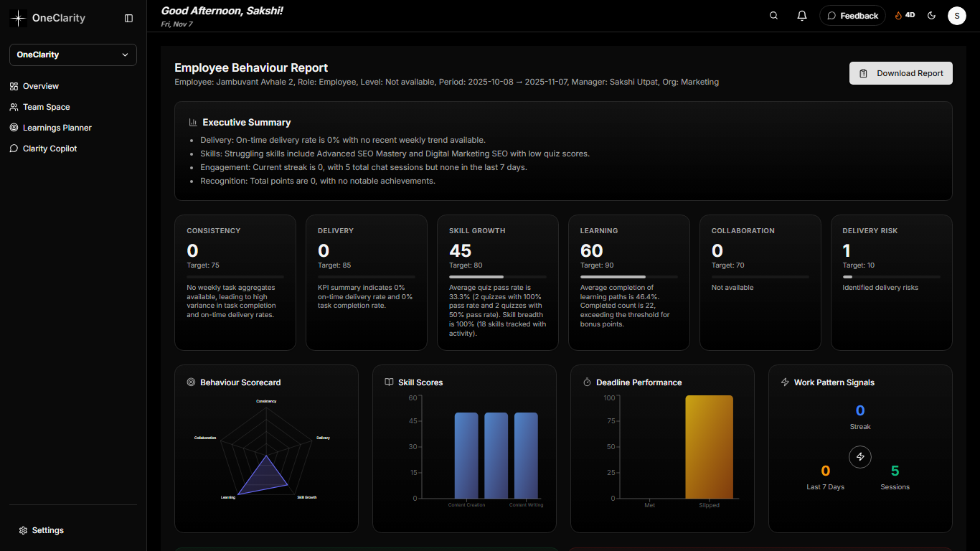Image resolution: width=980 pixels, height=551 pixels.
Task: Click the Engagement summary bullet line
Action: tap(364, 167)
